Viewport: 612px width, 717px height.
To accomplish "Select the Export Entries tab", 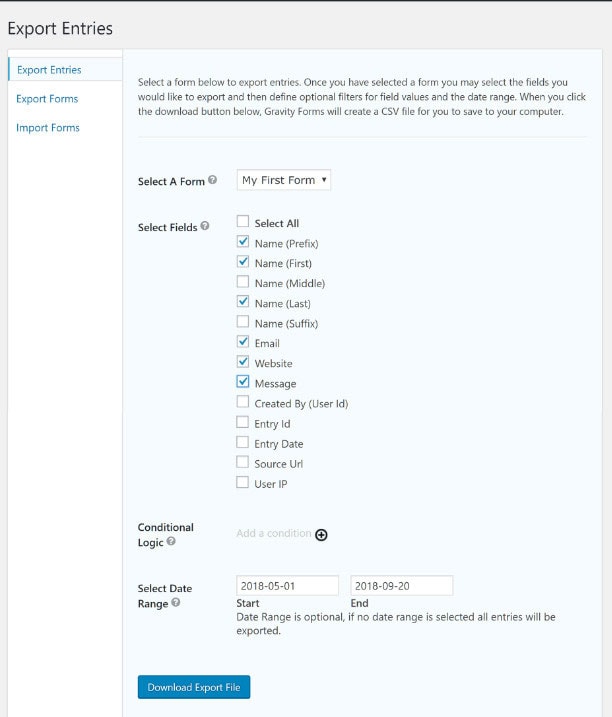I will pyautogui.click(x=49, y=70).
